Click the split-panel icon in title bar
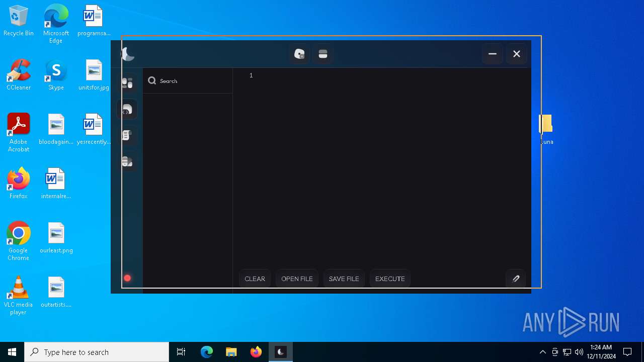644x362 pixels. point(323,54)
